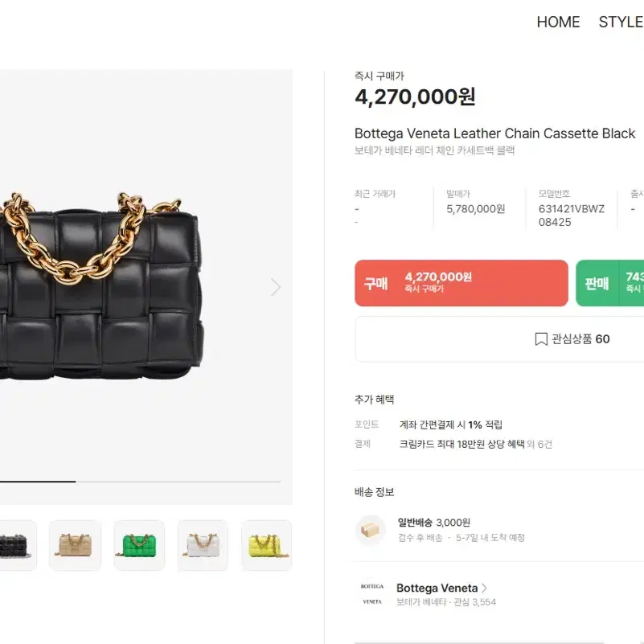
Task: Expand additional payment benefits 외 6건
Action: coord(539,444)
